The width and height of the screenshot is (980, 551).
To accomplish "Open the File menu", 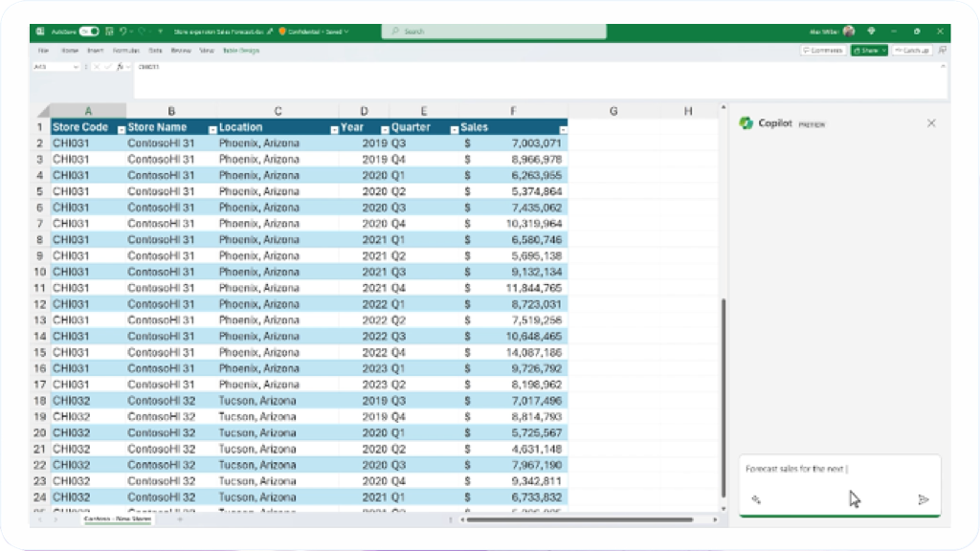I will click(x=43, y=51).
